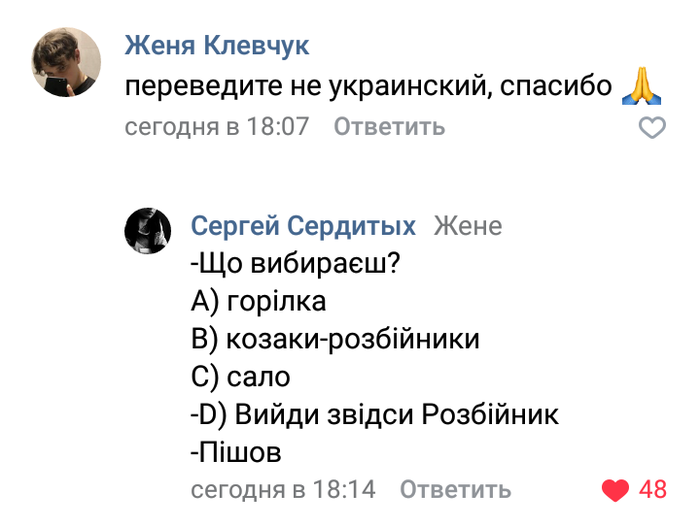Like Женя Клевчук's comment with the heart outline
The width and height of the screenshot is (700, 526).
coord(652,128)
